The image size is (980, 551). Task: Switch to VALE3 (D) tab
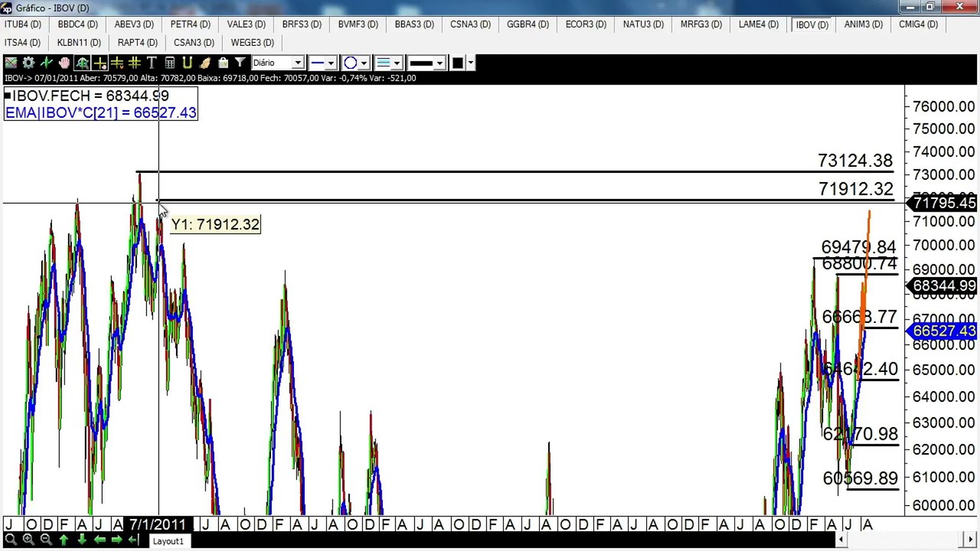point(246,24)
